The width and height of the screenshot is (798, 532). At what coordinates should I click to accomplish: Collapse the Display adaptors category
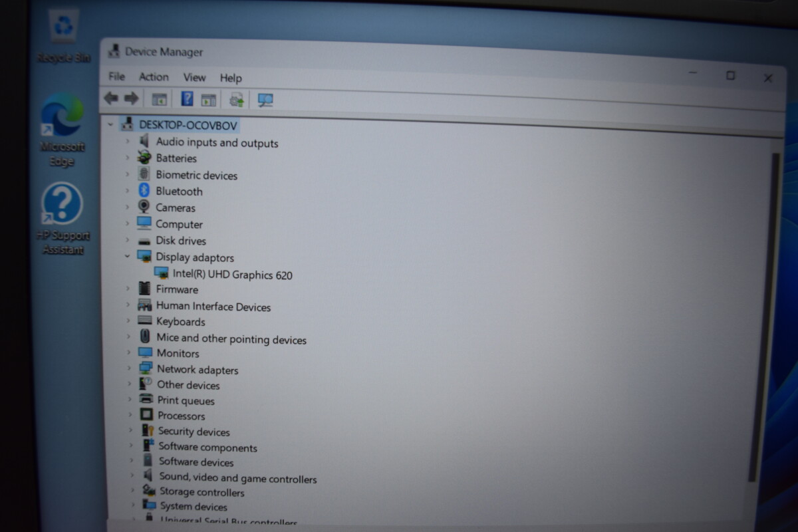coord(127,257)
